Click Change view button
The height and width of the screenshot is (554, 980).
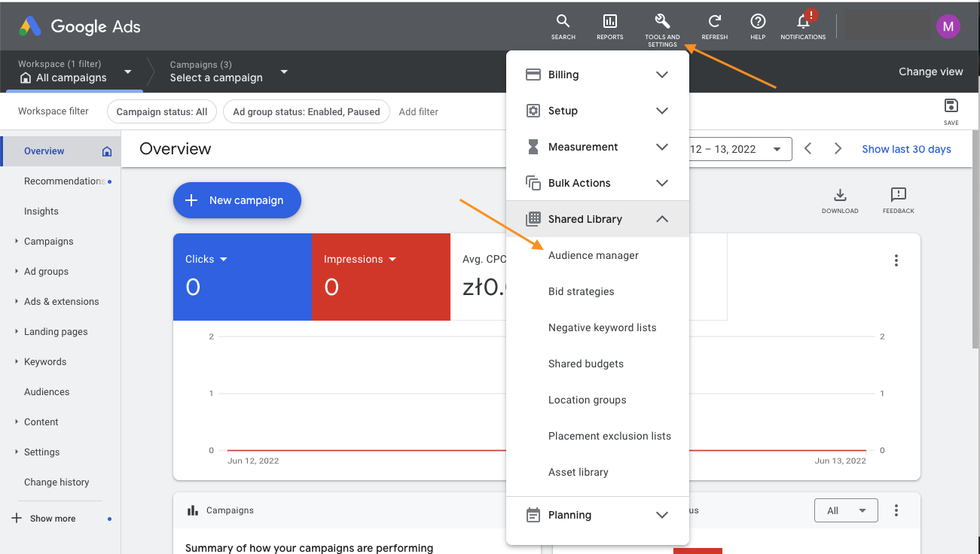tap(931, 72)
